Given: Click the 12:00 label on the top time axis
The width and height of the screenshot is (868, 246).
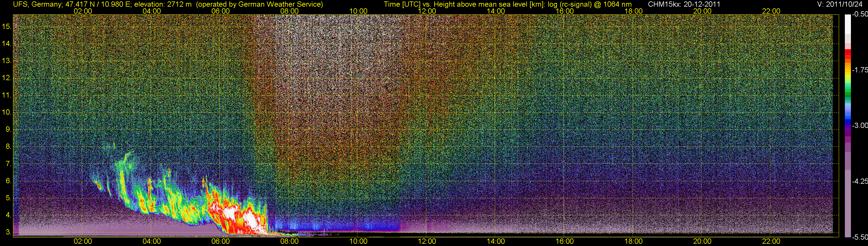Looking at the screenshot, I should click(427, 11).
